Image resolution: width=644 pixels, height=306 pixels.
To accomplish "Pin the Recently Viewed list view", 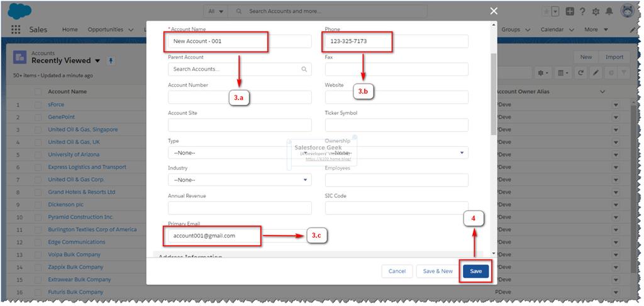I will 110,61.
